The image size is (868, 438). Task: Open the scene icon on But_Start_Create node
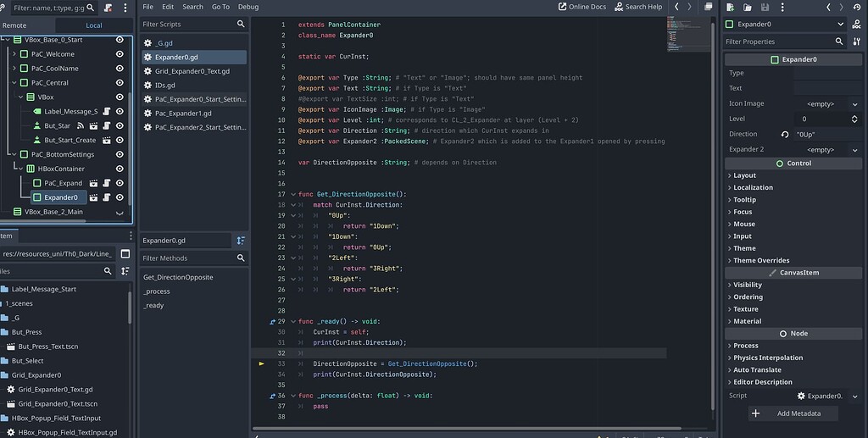(107, 140)
